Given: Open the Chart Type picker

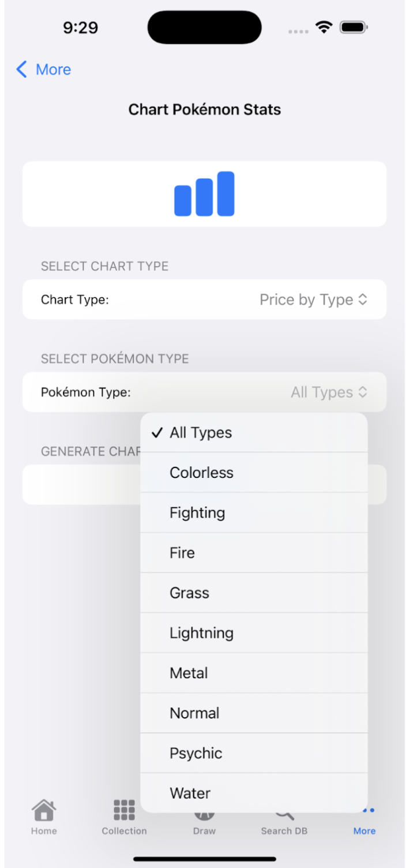Looking at the screenshot, I should (313, 300).
